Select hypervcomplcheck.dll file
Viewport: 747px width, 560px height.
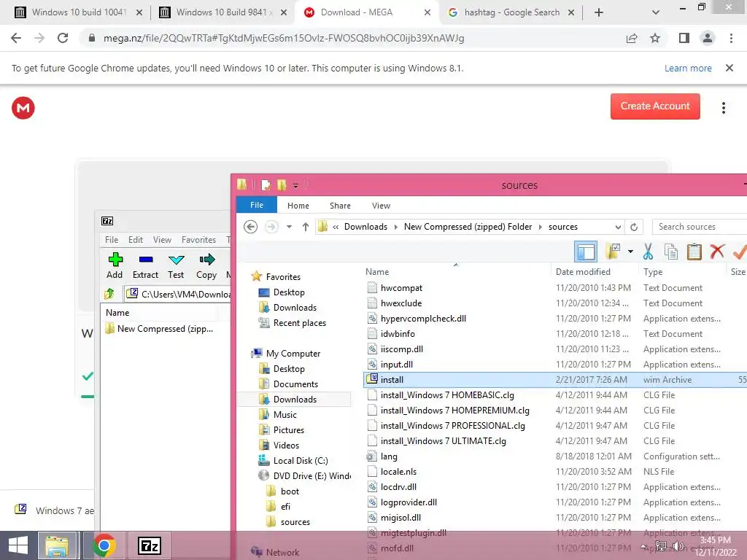pyautogui.click(x=423, y=319)
